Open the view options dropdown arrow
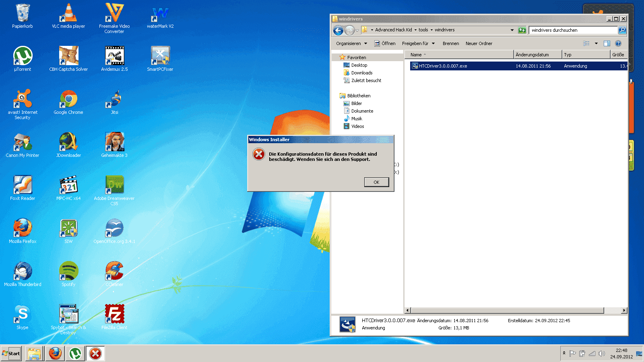This screenshot has width=644, height=362. pos(596,43)
